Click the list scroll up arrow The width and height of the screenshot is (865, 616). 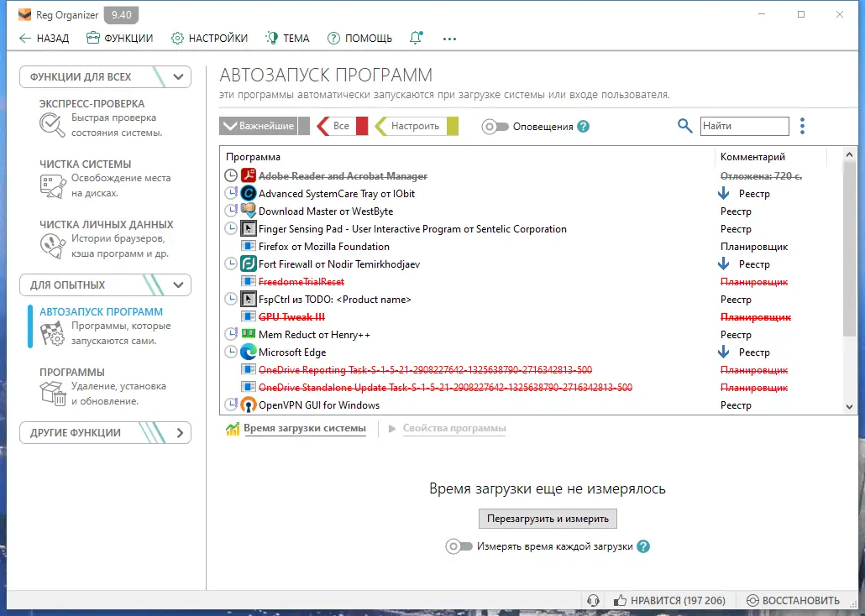tap(850, 155)
